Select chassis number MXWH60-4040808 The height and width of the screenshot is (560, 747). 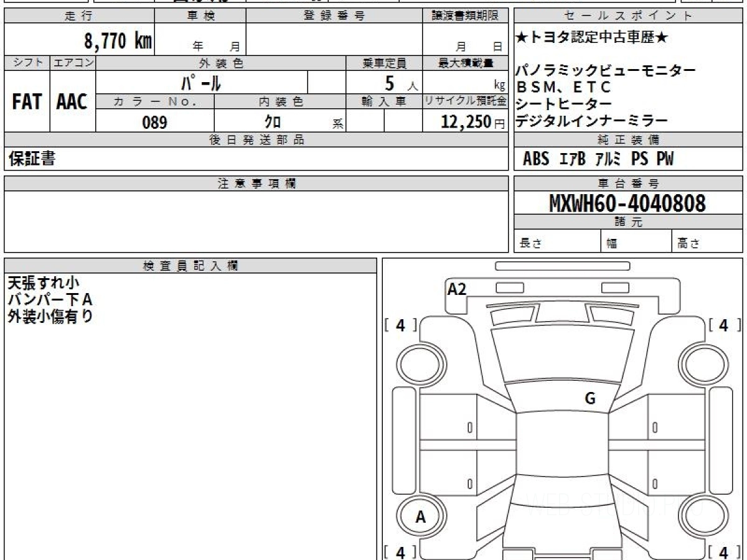(x=627, y=203)
